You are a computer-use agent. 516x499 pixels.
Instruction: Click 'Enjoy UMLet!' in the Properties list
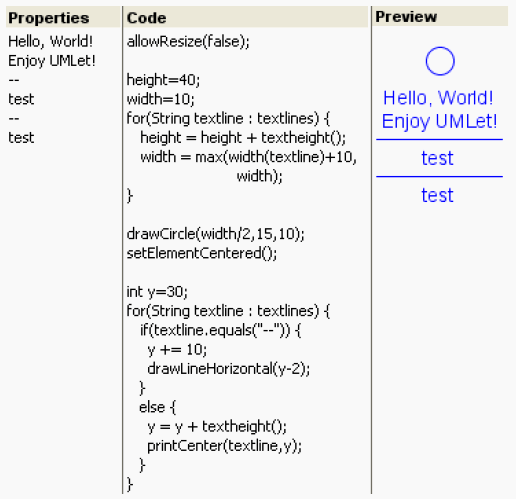point(52,61)
